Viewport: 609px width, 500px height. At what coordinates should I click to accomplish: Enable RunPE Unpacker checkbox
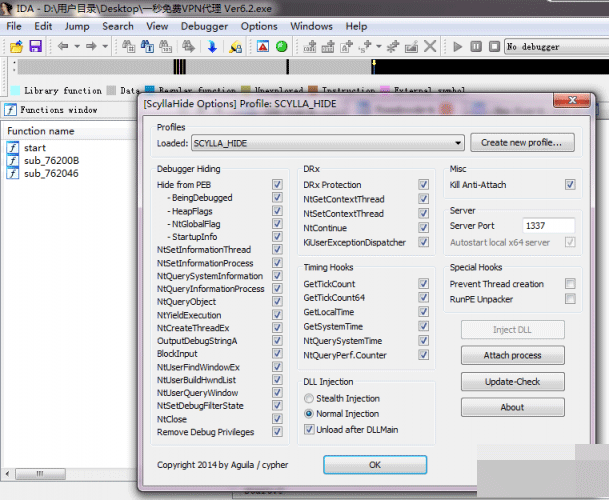(x=570, y=299)
